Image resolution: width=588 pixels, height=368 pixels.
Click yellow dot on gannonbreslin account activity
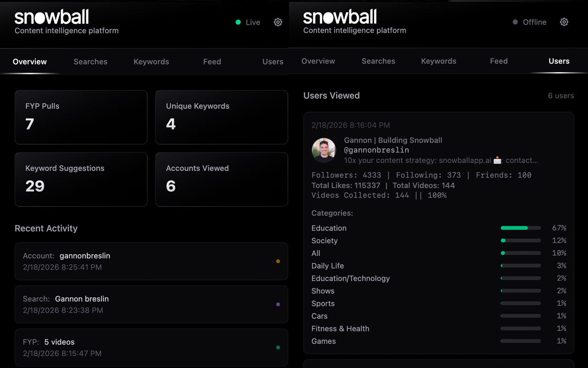coord(278,261)
